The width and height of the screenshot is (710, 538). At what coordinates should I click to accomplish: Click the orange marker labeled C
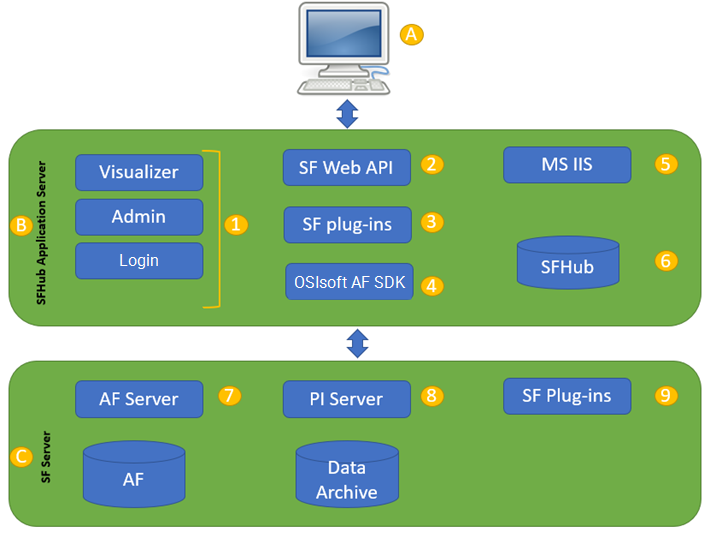coord(20,457)
